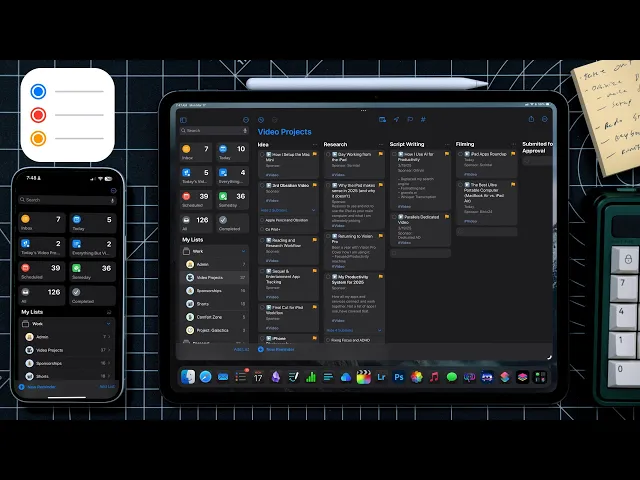Tap New Reminder on the iPhone
640x480 pixels.
click(x=38, y=387)
